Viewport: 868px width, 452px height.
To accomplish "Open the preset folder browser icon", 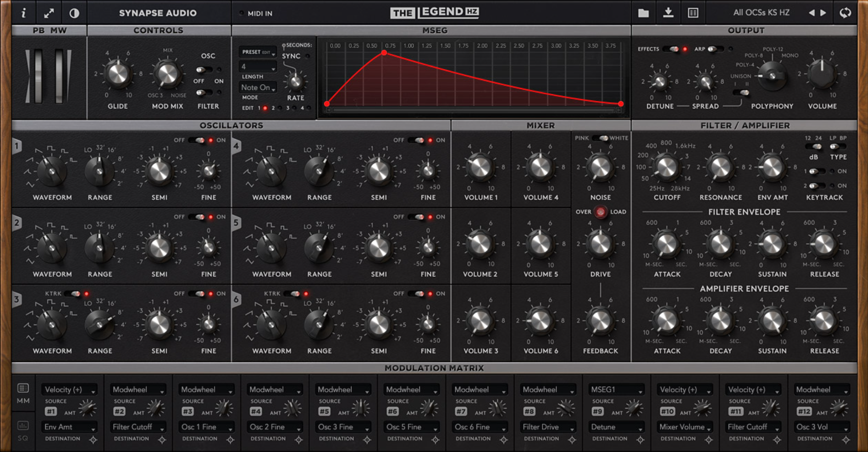I will click(644, 12).
